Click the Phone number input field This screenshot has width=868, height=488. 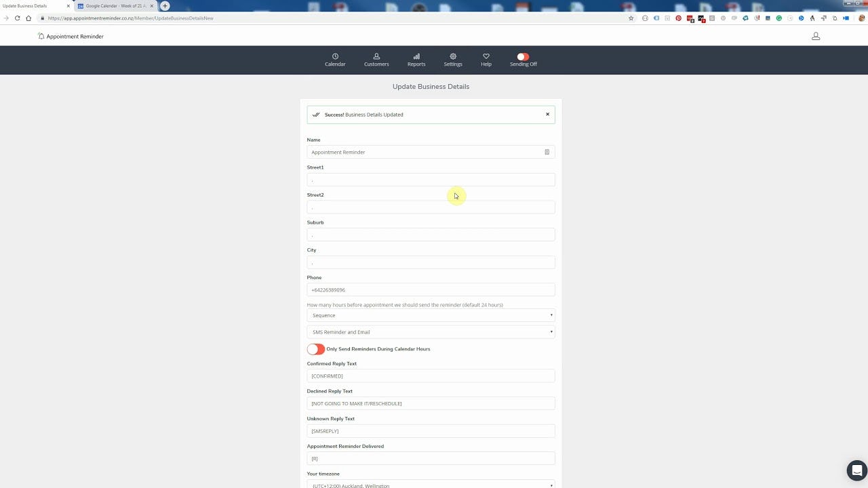tap(431, 289)
